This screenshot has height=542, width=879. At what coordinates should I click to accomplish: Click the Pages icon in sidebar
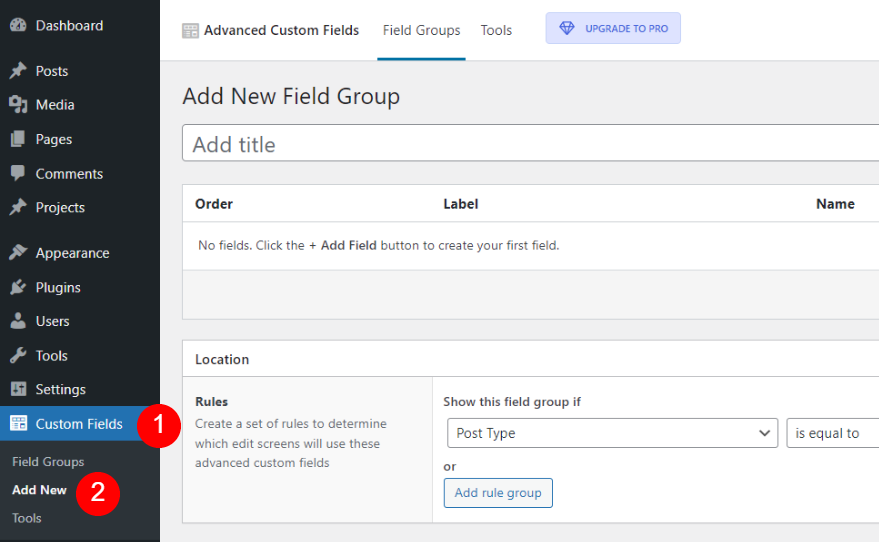click(x=18, y=139)
